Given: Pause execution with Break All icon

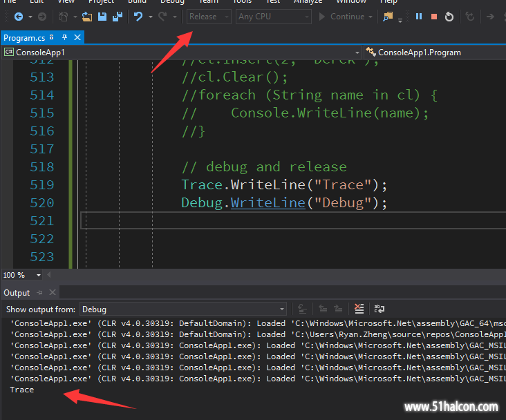Looking at the screenshot, I should coord(419,17).
